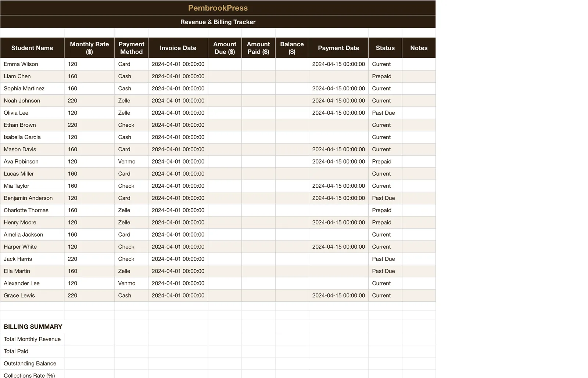Click the Emma Wilson name cell
The image size is (588, 378).
tap(32, 64)
